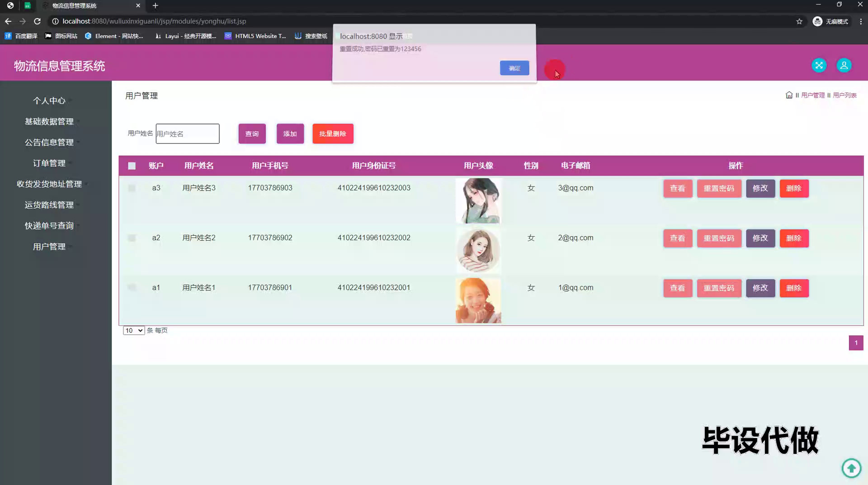Click the fullscreen toggle icon in header
Viewport: 868px width, 485px height.
pyautogui.click(x=819, y=65)
